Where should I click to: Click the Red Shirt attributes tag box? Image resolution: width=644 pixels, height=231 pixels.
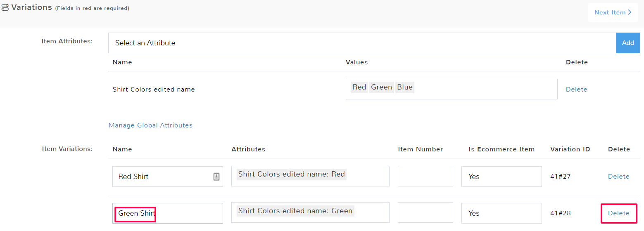(310, 176)
